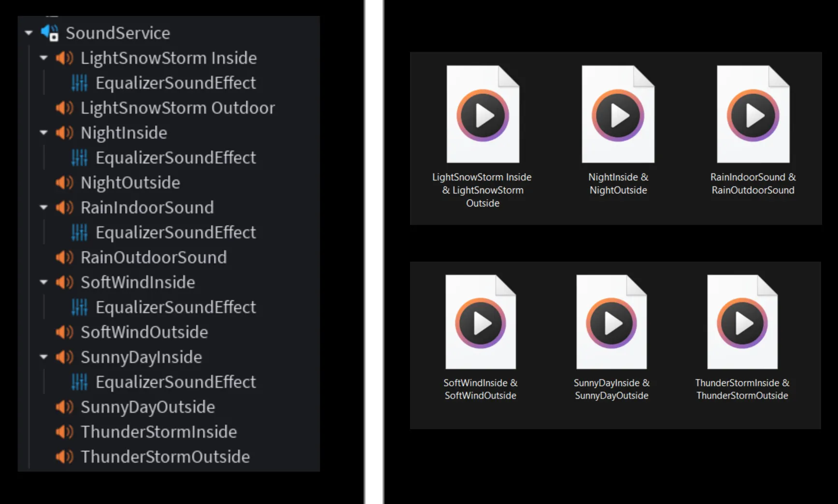Collapse the LightSnowStorm Inside node

(43, 58)
